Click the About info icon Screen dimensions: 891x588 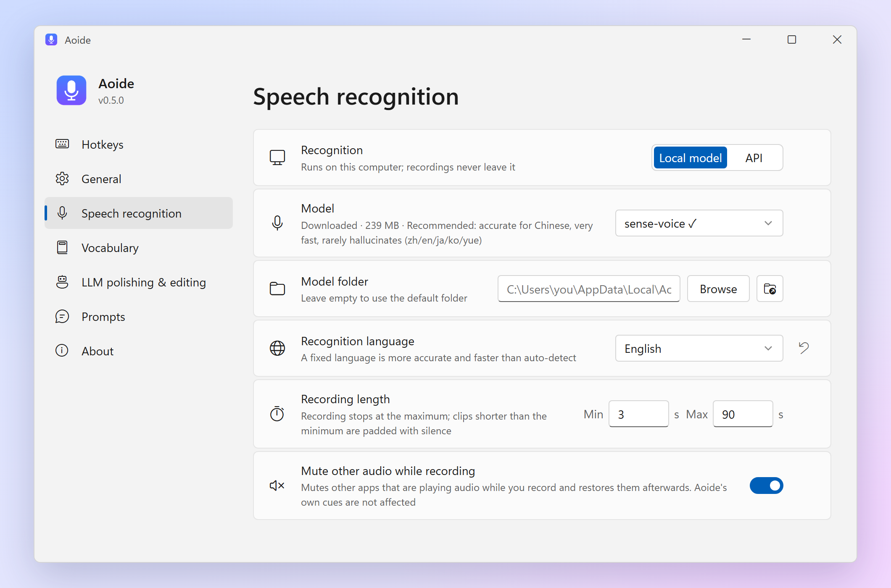(62, 351)
